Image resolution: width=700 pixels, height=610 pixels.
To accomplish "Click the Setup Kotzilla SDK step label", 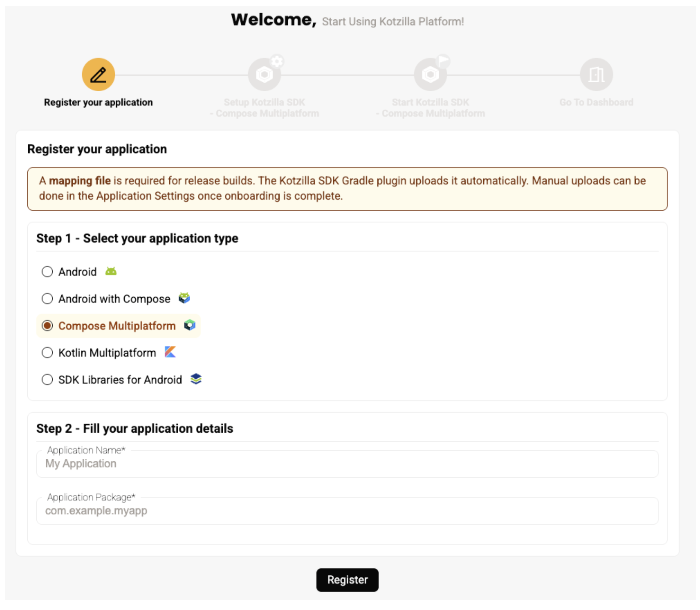I will click(x=264, y=108).
